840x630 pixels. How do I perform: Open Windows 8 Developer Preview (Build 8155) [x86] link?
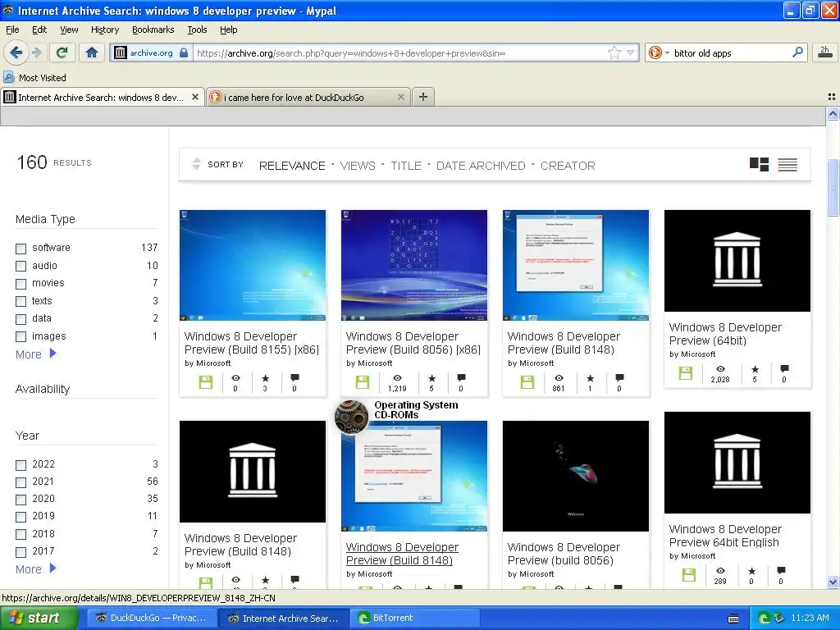coord(251,343)
